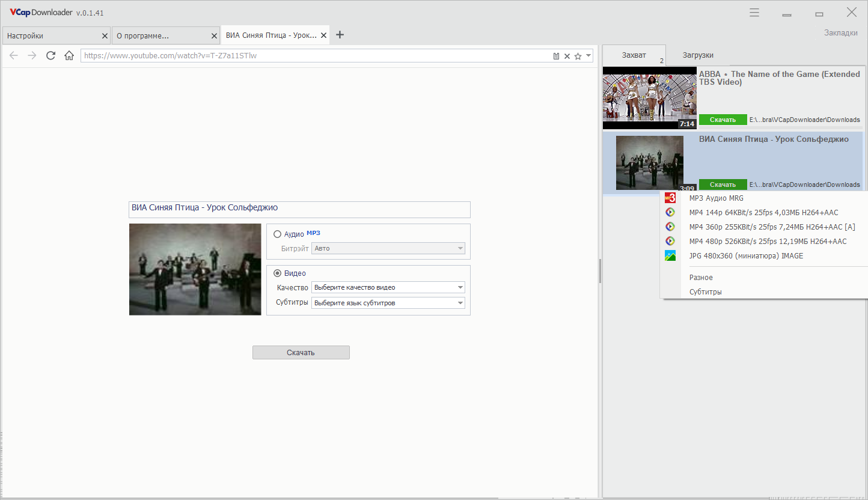
Task: Click the browser forward arrow
Action: [x=32, y=56]
